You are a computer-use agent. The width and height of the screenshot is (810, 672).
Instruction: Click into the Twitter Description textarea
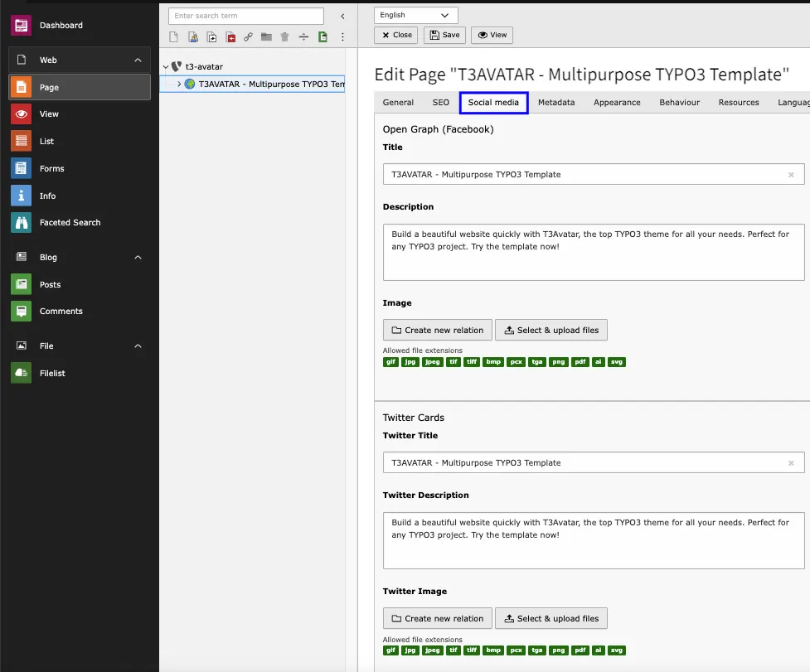tap(594, 541)
